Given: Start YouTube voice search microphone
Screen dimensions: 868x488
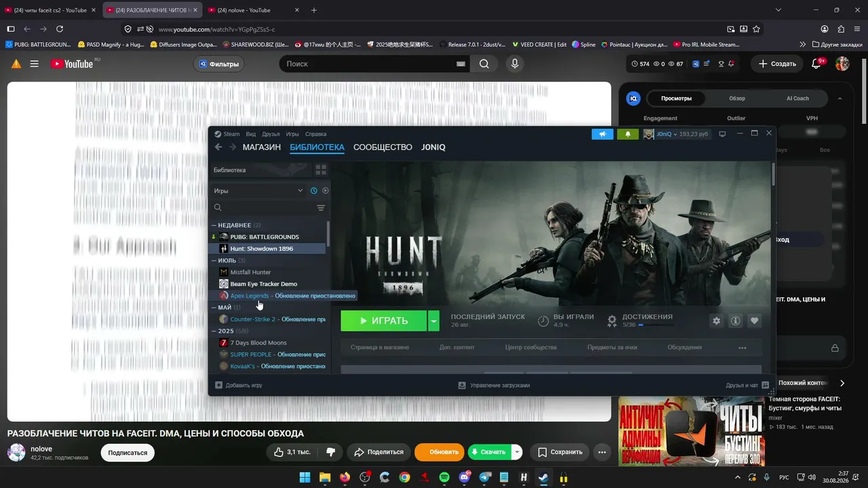Looking at the screenshot, I should tap(515, 64).
